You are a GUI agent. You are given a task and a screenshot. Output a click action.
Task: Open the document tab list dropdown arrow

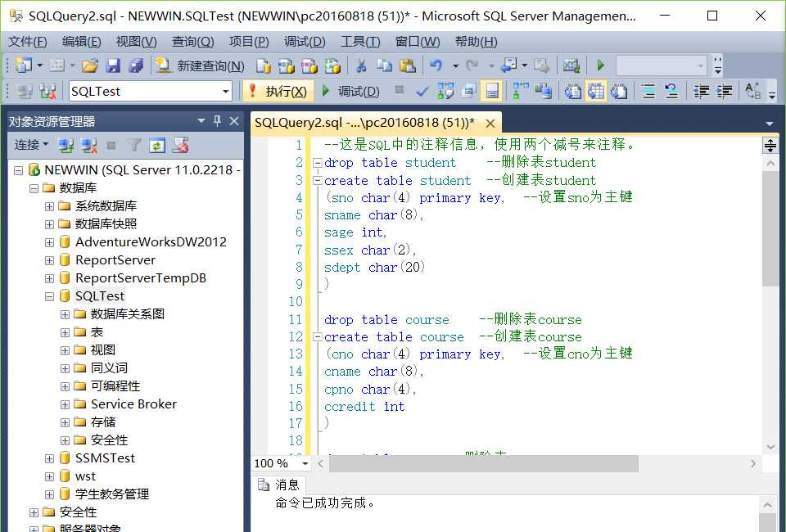(x=769, y=124)
